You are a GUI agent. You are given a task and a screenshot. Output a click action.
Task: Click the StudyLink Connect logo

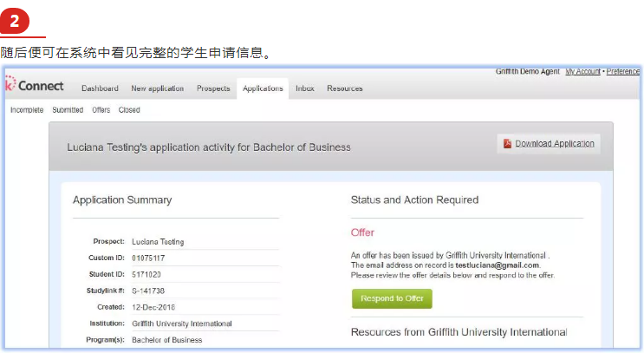tap(35, 86)
